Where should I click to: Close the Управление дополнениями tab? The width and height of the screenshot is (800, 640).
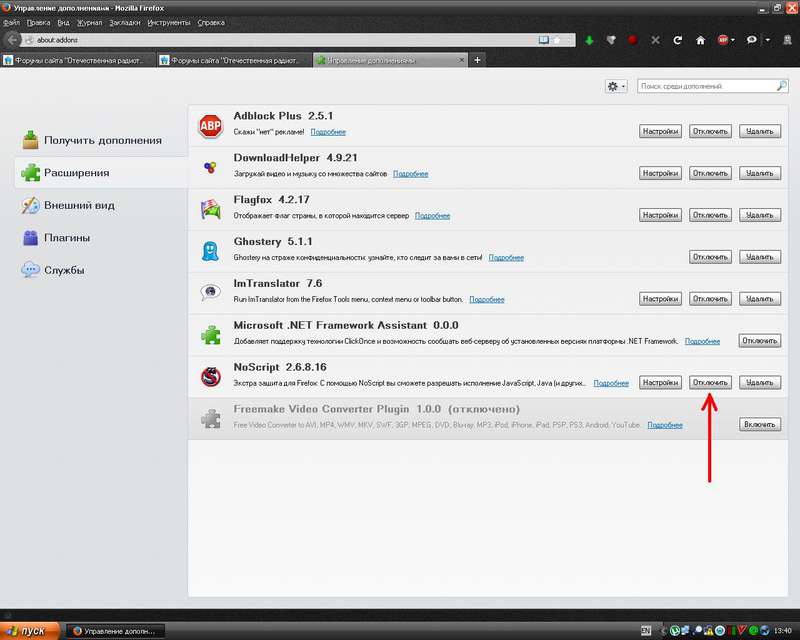[x=461, y=60]
